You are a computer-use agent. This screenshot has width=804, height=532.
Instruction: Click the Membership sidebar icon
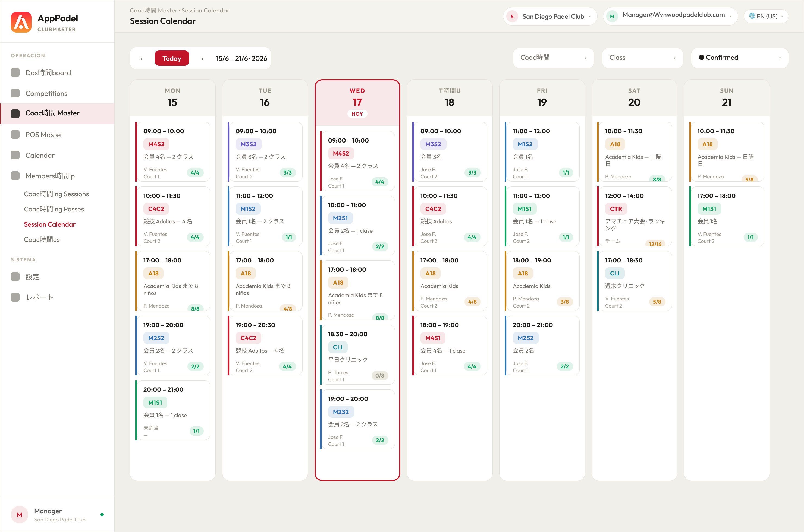(15, 176)
